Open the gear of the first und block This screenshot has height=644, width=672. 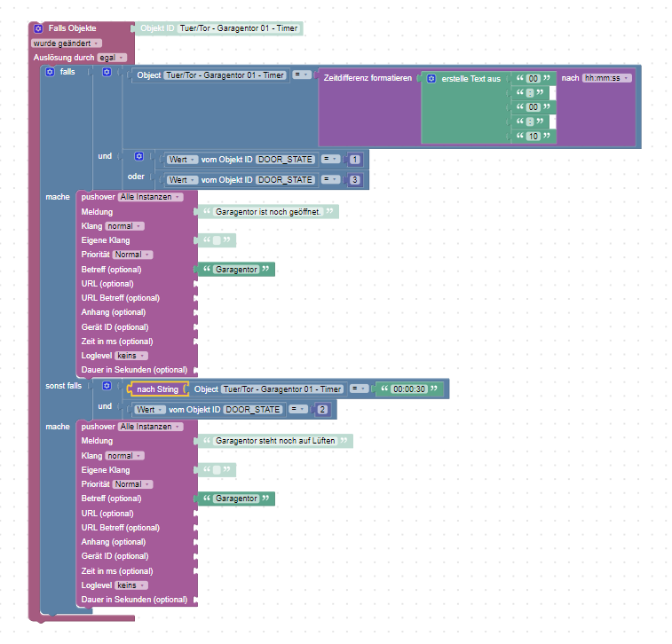(107, 72)
